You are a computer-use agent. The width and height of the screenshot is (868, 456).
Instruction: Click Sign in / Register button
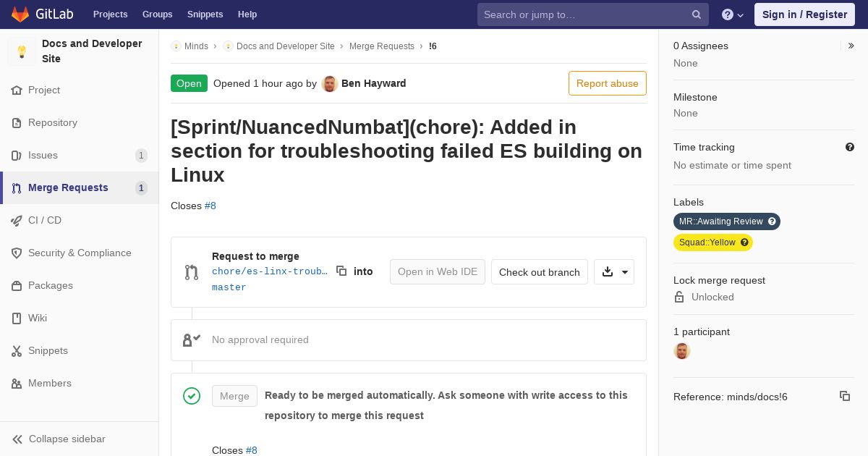tap(804, 14)
